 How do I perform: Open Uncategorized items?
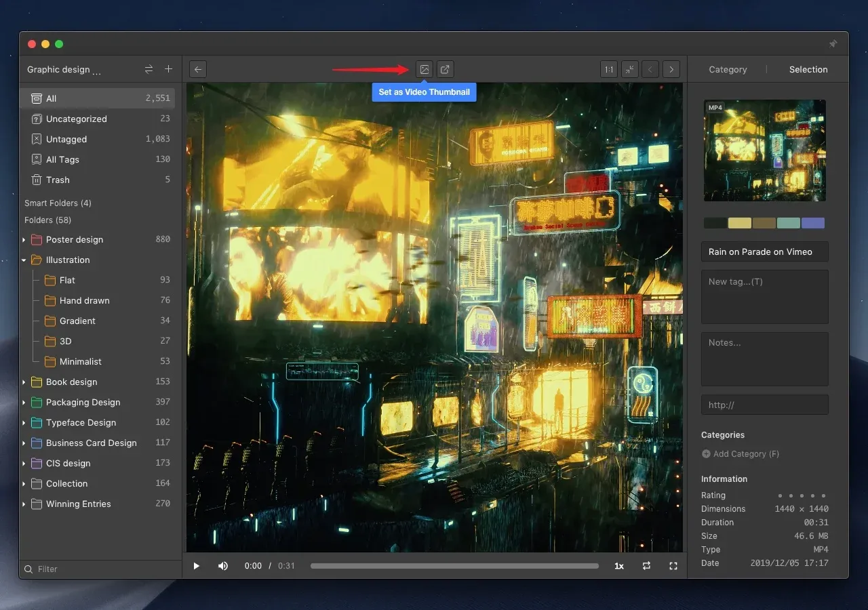(97, 119)
